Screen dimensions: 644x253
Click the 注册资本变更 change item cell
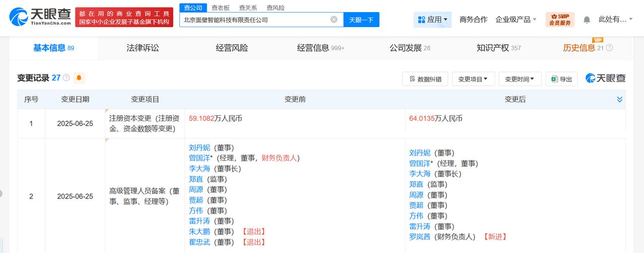tap(145, 123)
